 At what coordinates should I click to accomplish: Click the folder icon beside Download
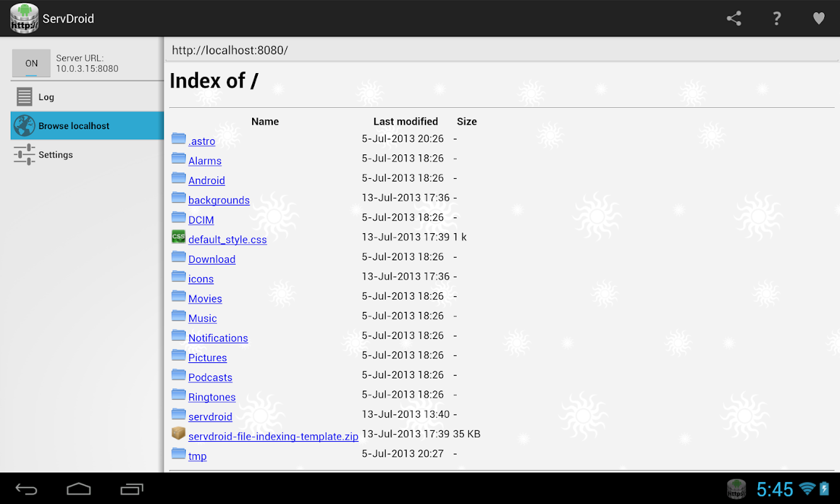pos(179,256)
